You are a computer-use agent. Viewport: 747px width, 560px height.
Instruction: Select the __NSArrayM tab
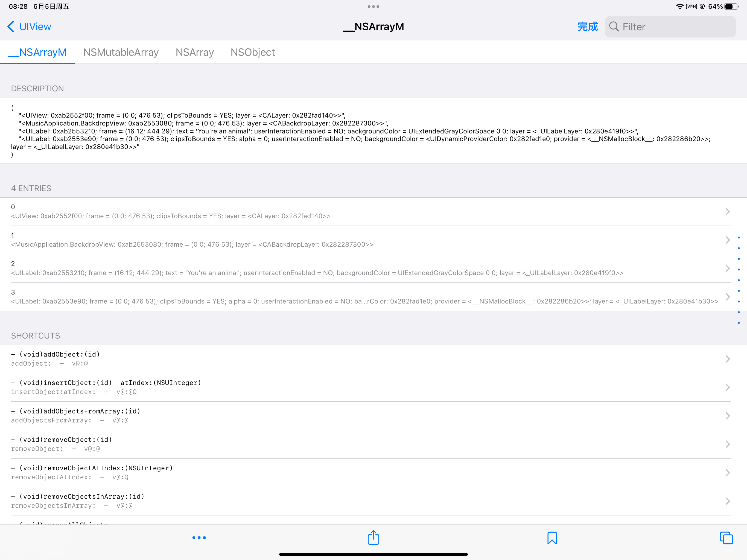click(37, 52)
